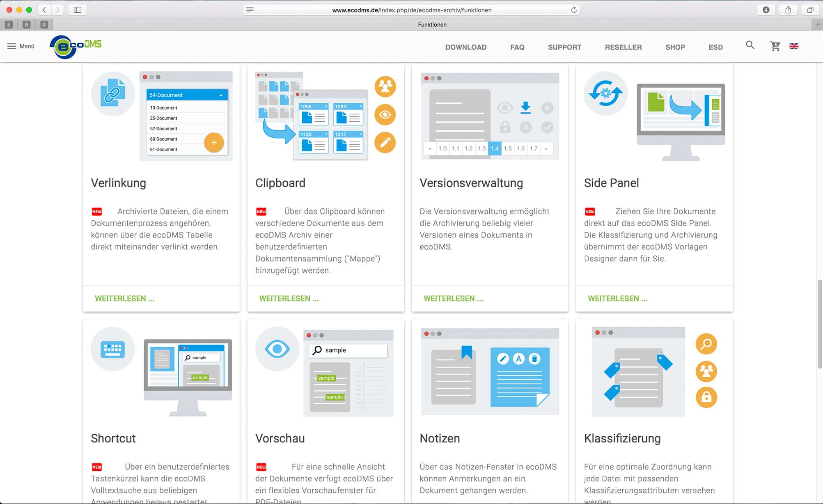
Task: Click the blue download arrow in Versionsverwaltung image
Action: 525,108
